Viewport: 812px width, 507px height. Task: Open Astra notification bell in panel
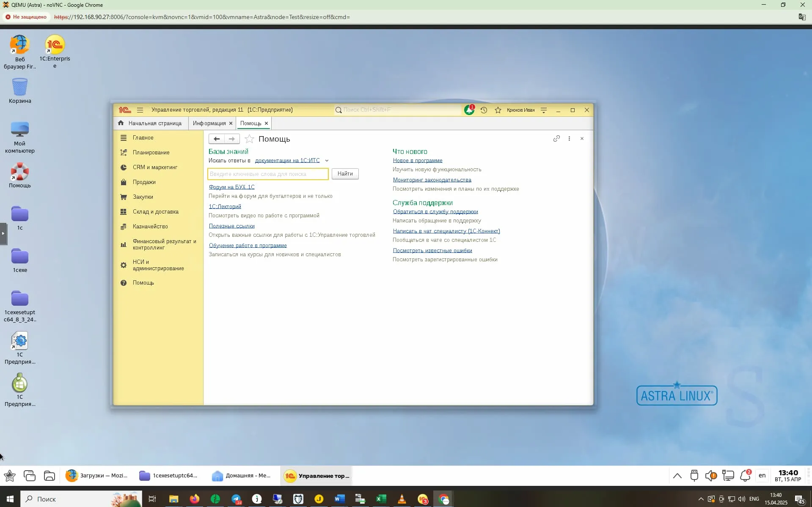(x=745, y=475)
